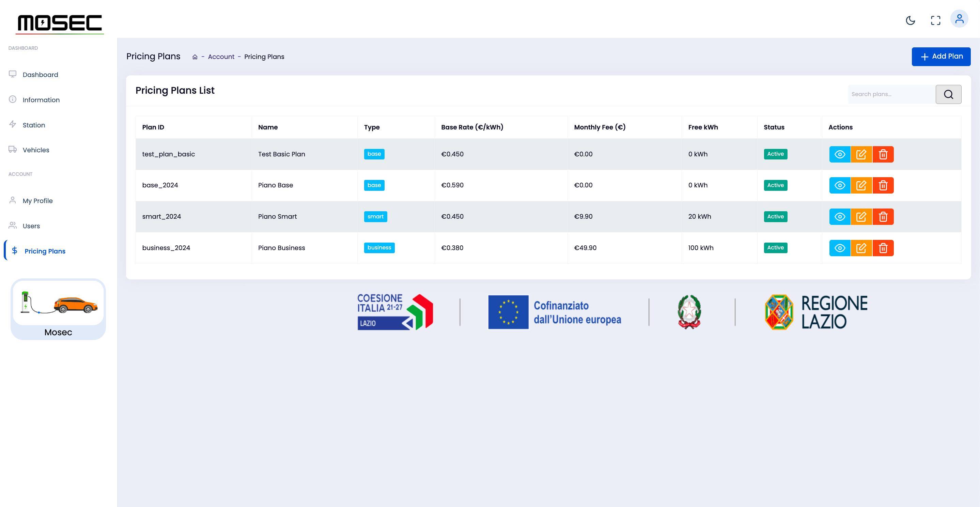This screenshot has height=507, width=980.
Task: Click the search magnifier beside Search plans
Action: pyautogui.click(x=948, y=94)
